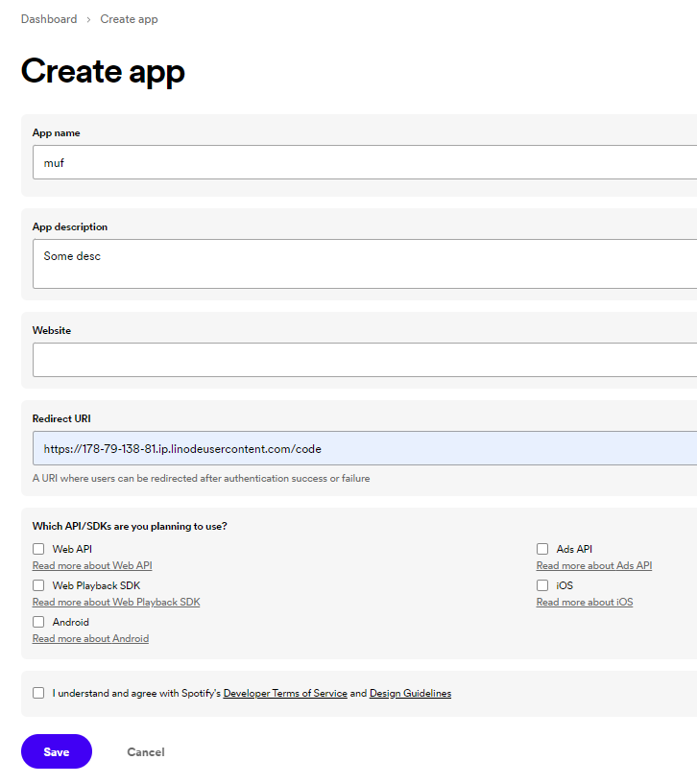Agree to Spotify's terms checkbox
This screenshot has height=784, width=697.
pyautogui.click(x=38, y=693)
